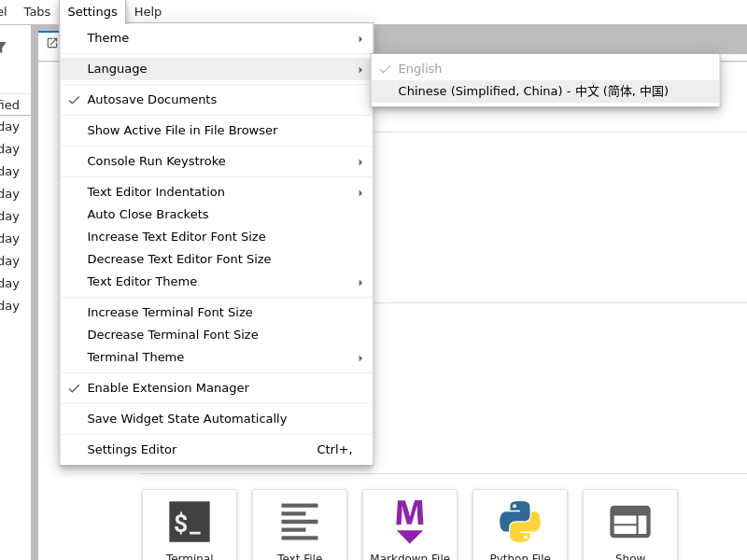This screenshot has height=560, width=747.
Task: Toggle Autosave Documents option
Action: point(151,100)
